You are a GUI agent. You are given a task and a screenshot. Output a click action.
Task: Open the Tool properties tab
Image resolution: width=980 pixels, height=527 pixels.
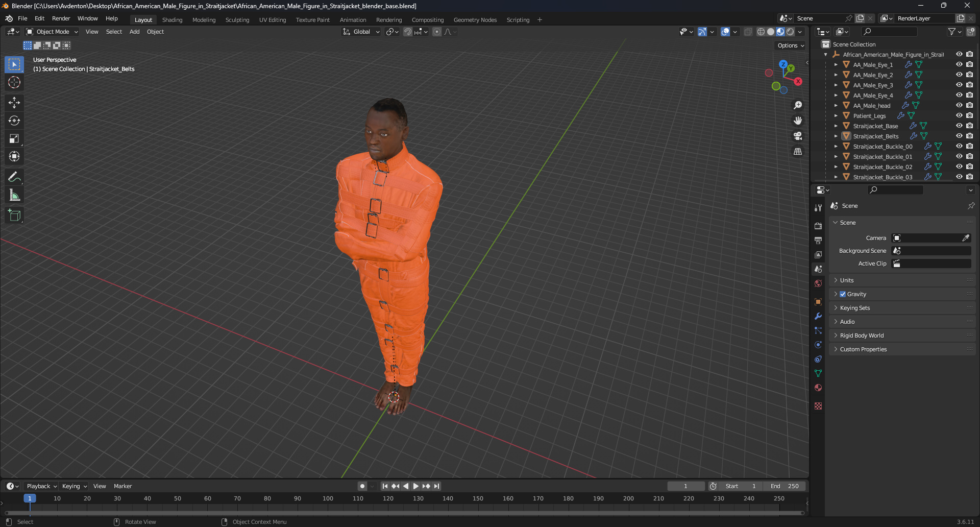[x=818, y=208]
